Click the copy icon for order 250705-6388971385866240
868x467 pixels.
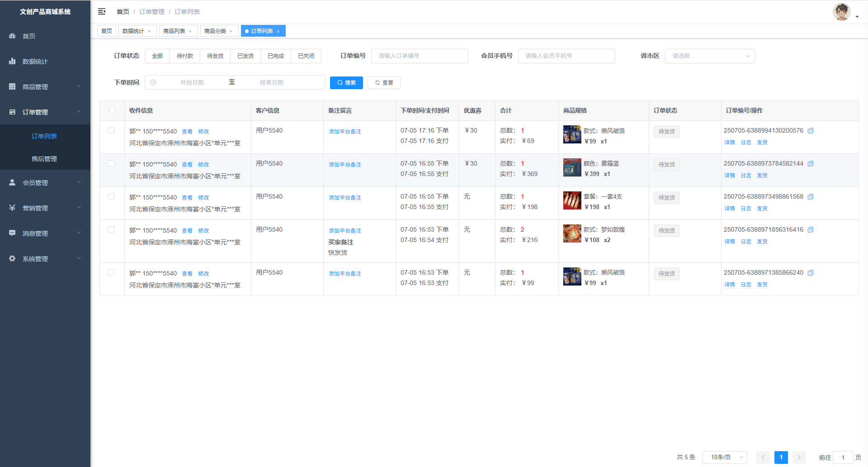(811, 273)
